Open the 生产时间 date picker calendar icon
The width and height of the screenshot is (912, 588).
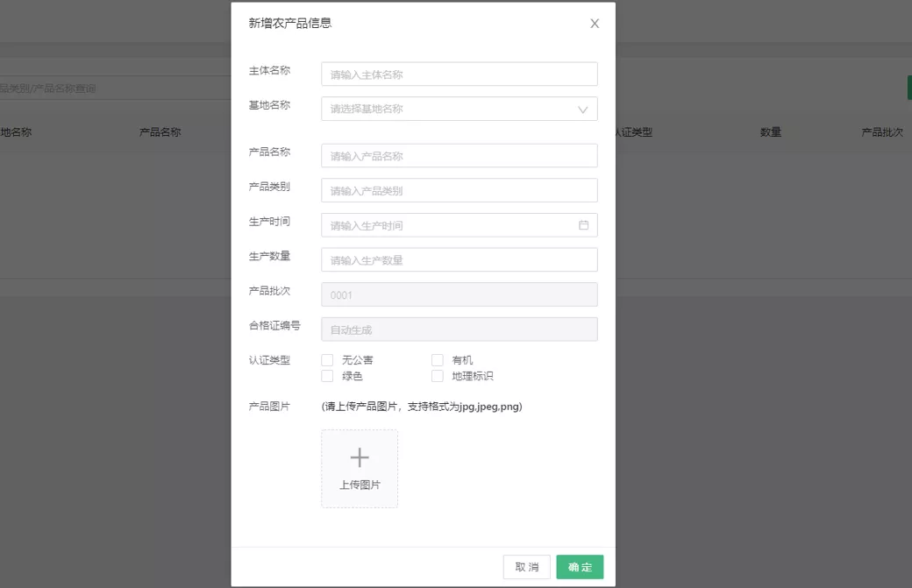point(583,224)
